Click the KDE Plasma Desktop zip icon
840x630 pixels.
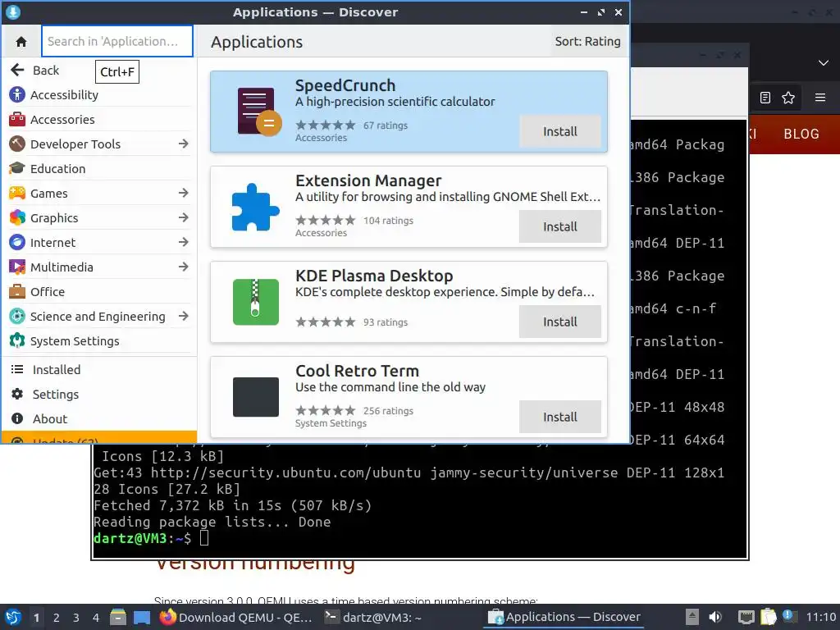[x=256, y=302]
